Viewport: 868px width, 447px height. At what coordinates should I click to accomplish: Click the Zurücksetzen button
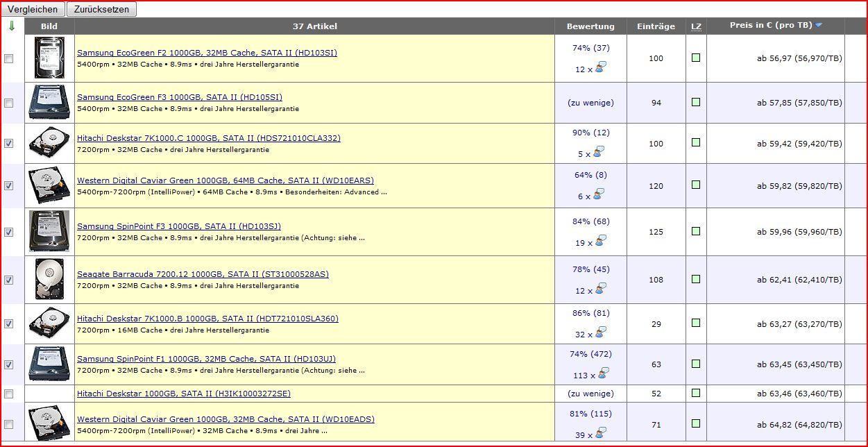101,9
